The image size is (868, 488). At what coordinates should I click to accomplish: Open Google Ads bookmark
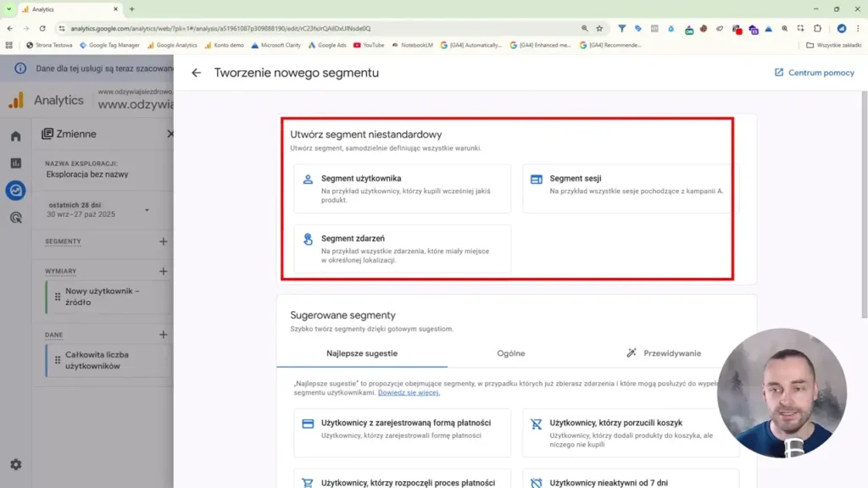[x=327, y=46]
